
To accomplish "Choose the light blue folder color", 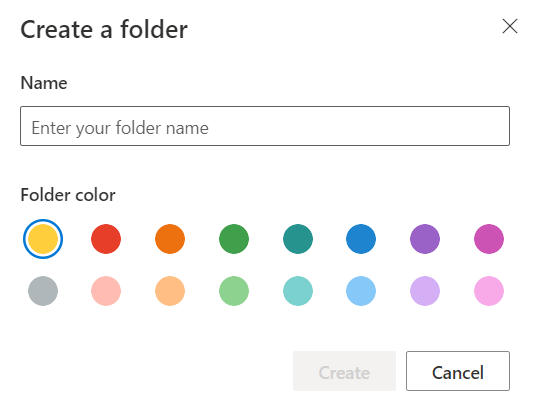I will click(x=361, y=291).
